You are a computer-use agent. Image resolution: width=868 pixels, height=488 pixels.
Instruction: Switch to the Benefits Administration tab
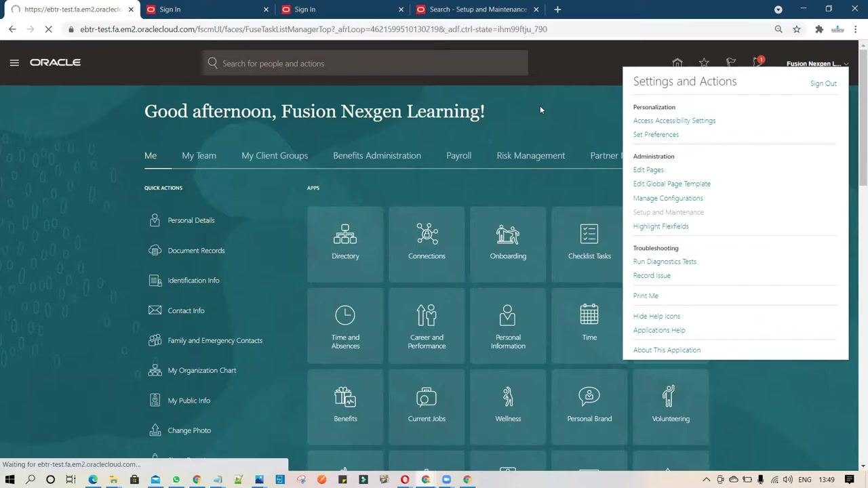(x=377, y=155)
